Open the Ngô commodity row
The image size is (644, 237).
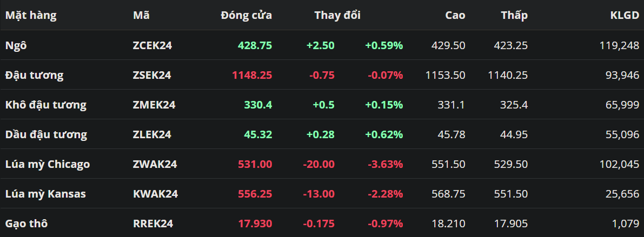tap(16, 45)
